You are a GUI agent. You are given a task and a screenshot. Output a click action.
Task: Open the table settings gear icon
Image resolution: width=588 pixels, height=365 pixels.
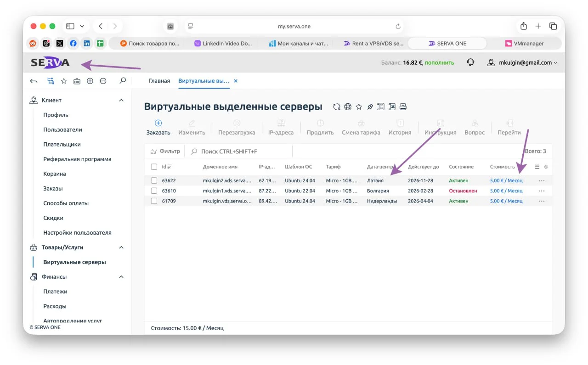coord(546,167)
